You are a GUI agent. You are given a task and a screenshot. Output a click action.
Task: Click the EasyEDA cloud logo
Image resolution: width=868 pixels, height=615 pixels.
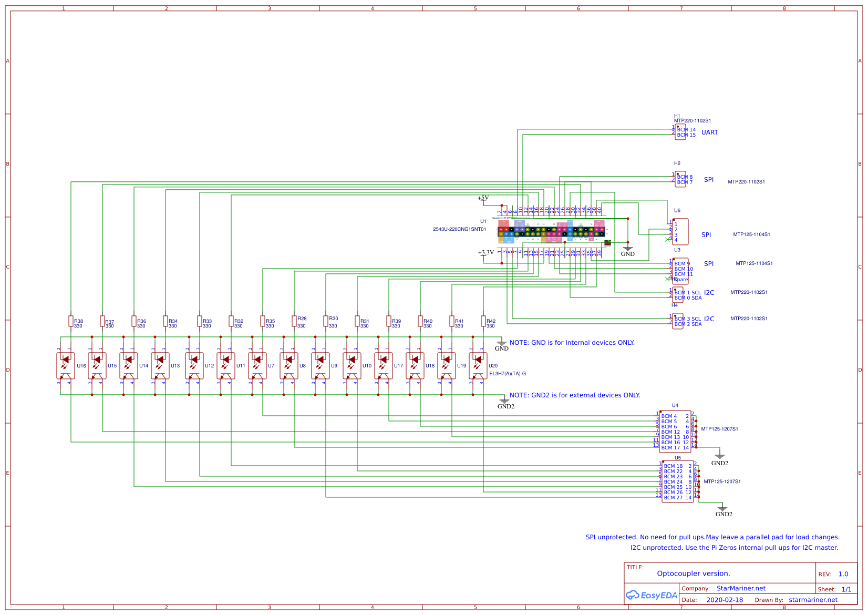coord(652,596)
